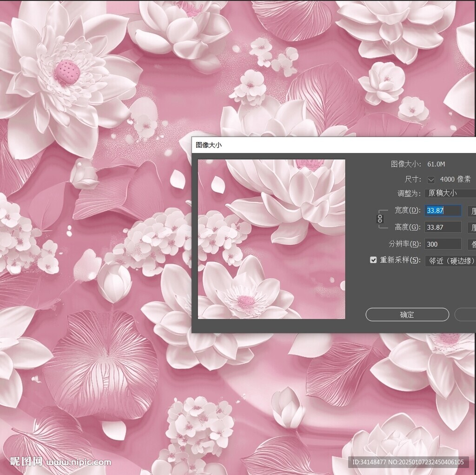Click the 尺寸: label
The height and width of the screenshot is (475, 476).
pyautogui.click(x=413, y=179)
